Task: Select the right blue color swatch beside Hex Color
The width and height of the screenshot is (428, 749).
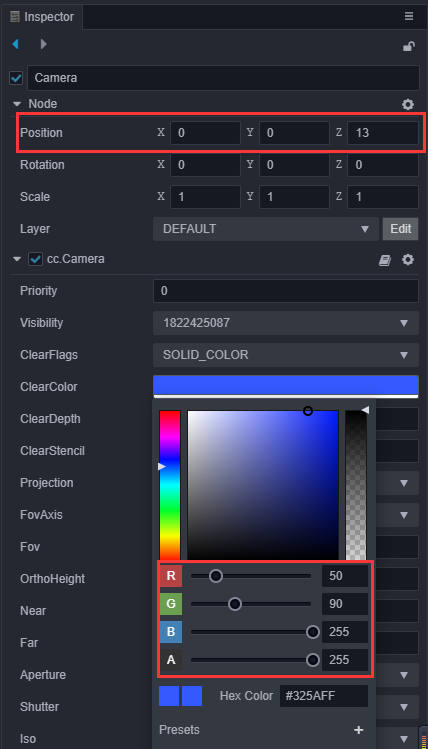Action: tap(192, 696)
